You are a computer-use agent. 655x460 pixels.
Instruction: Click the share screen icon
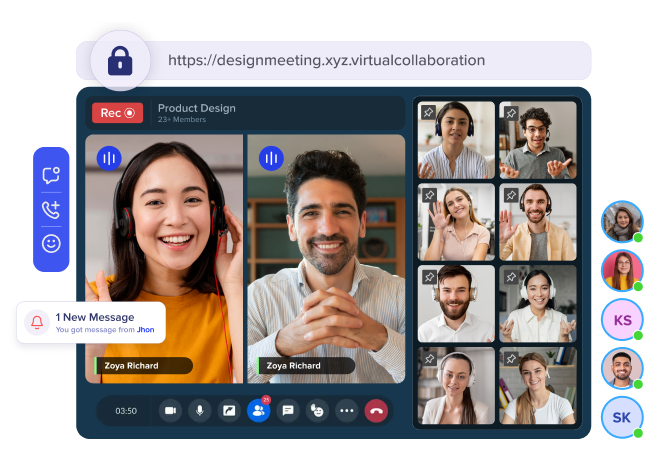click(229, 410)
